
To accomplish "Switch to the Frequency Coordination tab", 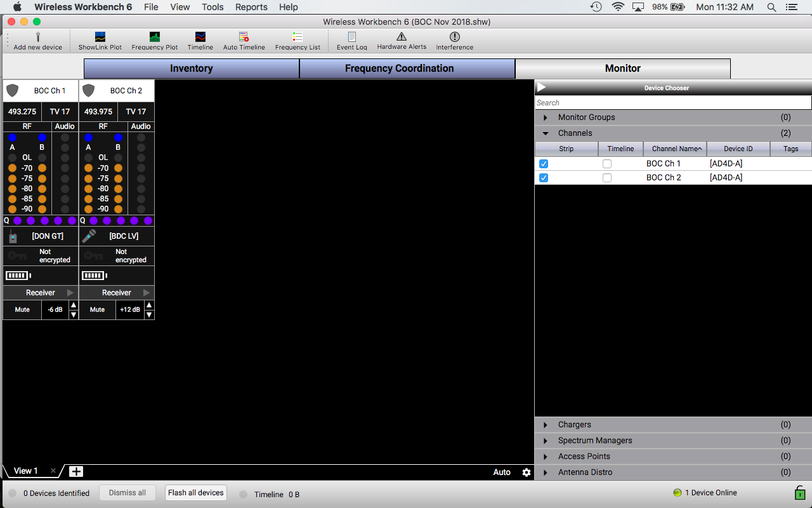I will (407, 69).
